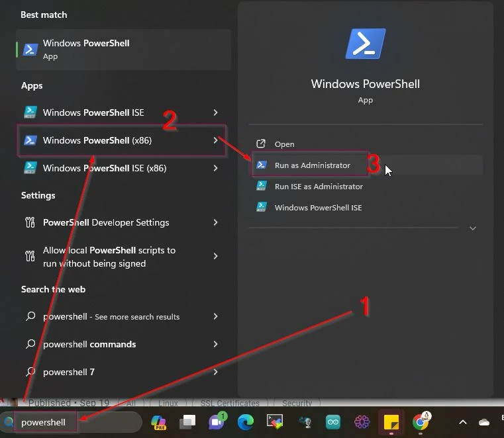Click the PowerShell Developer Settings tools icon
Viewport: 504px width, 438px height.
coord(30,222)
